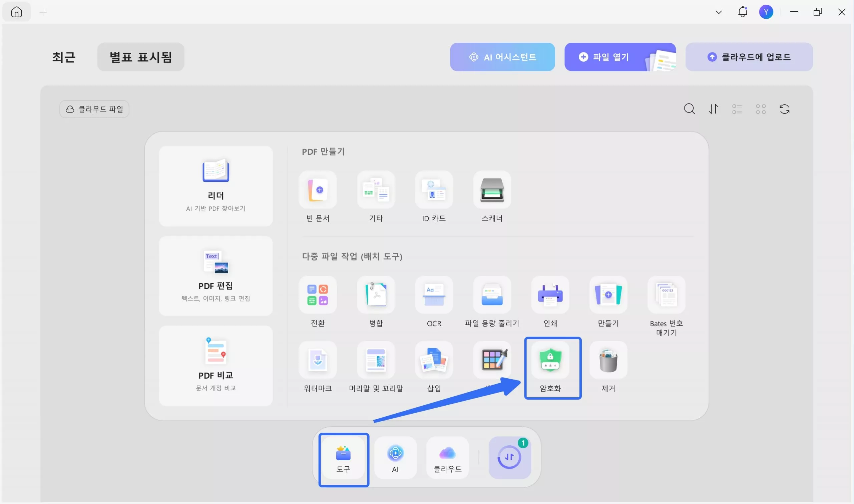This screenshot has height=504, width=854.
Task: Open the 암호화 (encrypt) batch tool
Action: (x=550, y=361)
